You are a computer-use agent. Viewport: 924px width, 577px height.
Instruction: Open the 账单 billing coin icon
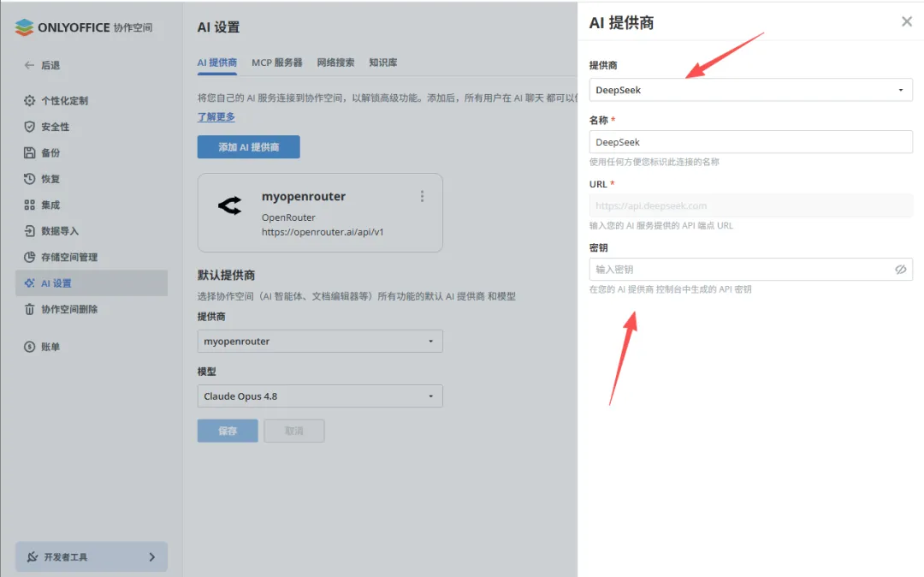29,347
